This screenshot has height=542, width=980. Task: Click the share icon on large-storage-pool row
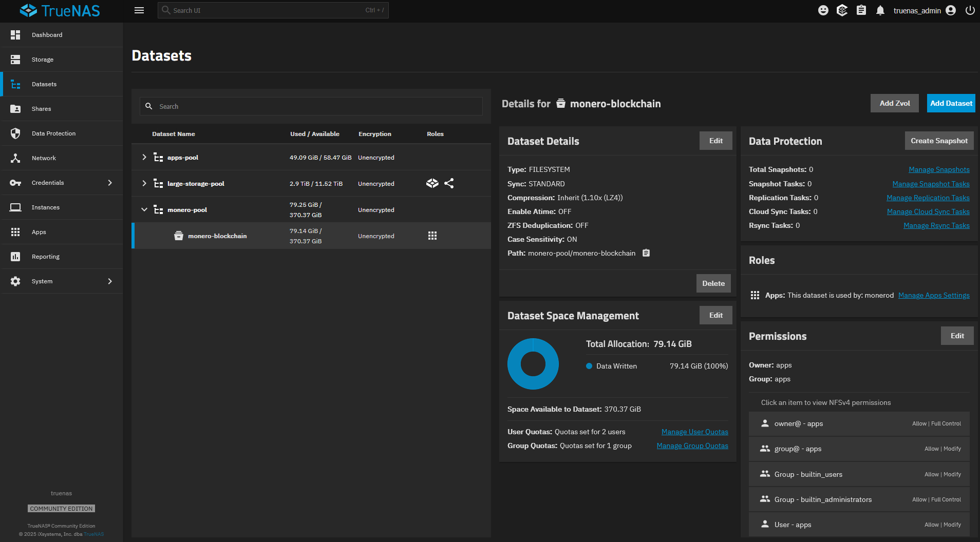(449, 183)
